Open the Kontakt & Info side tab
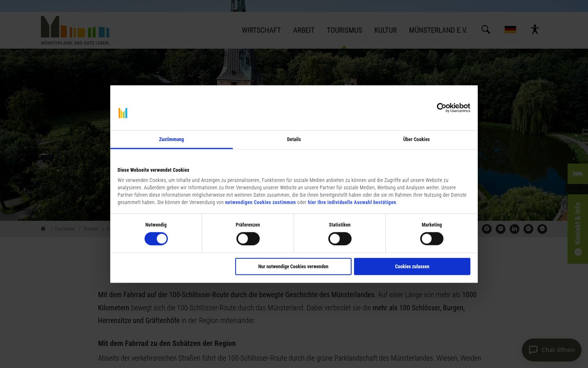Viewport: 588px width, 368px height. 578,229
